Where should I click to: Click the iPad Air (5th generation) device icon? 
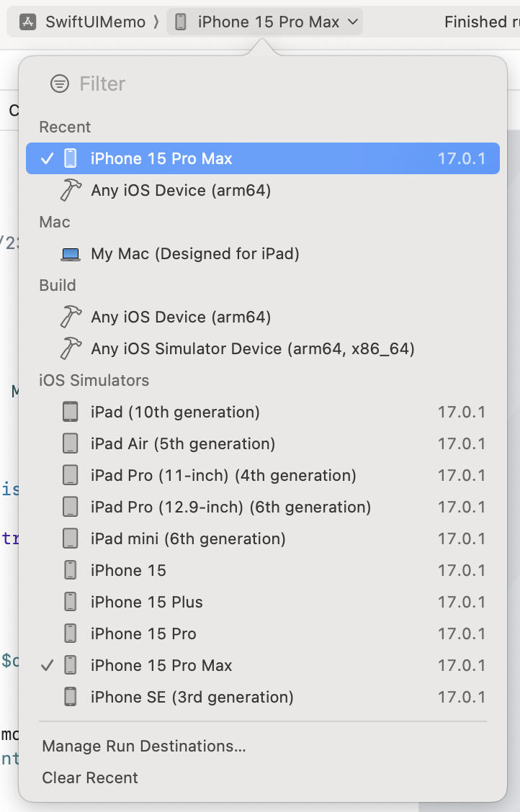(x=71, y=444)
